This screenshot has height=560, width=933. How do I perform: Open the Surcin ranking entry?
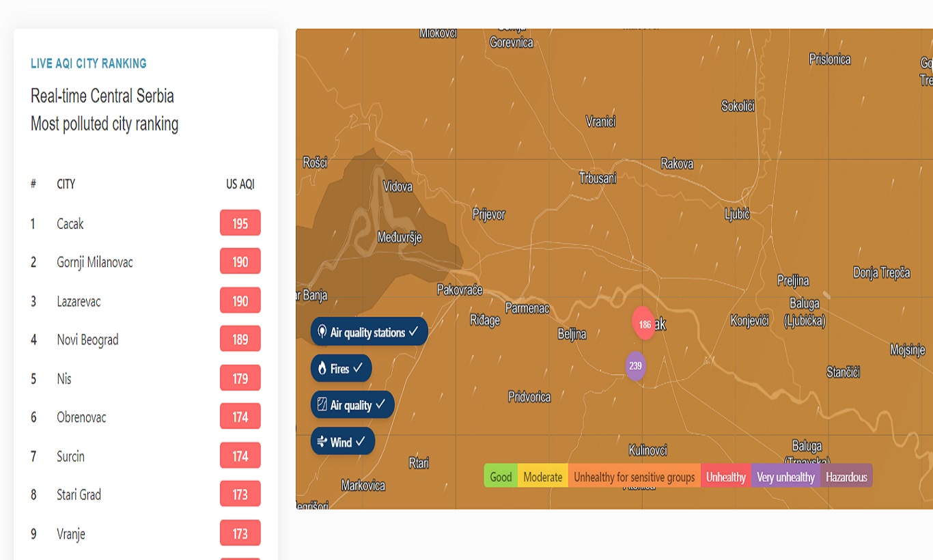[x=145, y=456]
